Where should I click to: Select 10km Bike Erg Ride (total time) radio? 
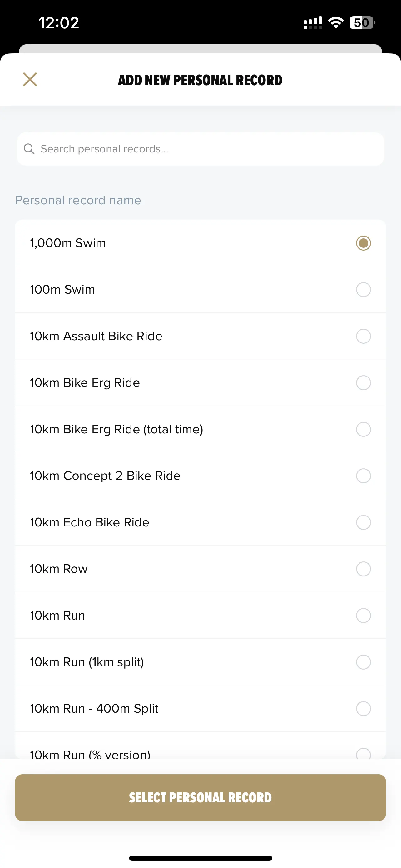tap(363, 429)
